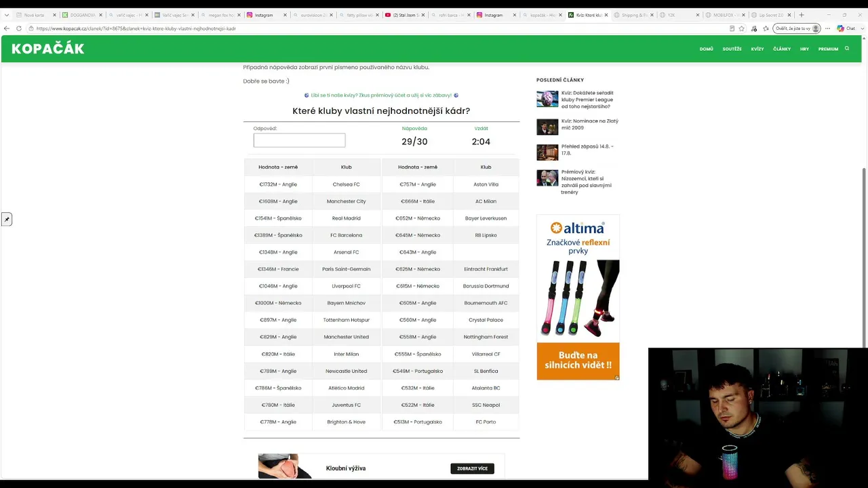
Task: Select the SSC Neapol cell
Action: pos(486,405)
